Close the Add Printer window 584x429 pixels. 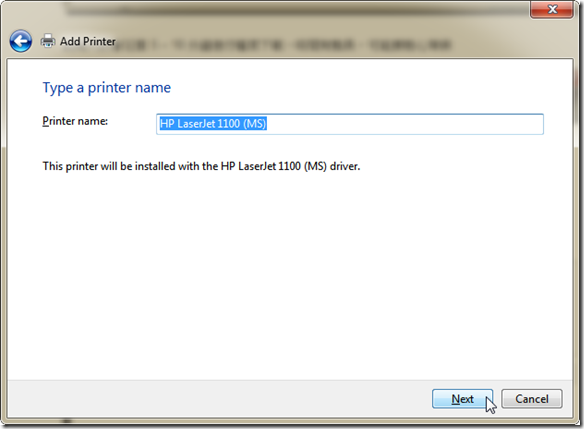tap(552, 9)
